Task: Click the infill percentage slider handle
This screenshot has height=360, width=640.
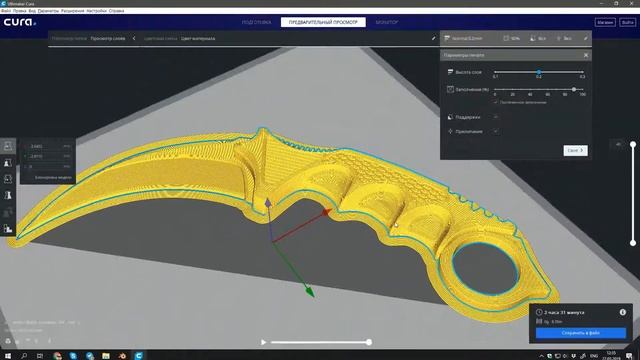Action: point(574,89)
